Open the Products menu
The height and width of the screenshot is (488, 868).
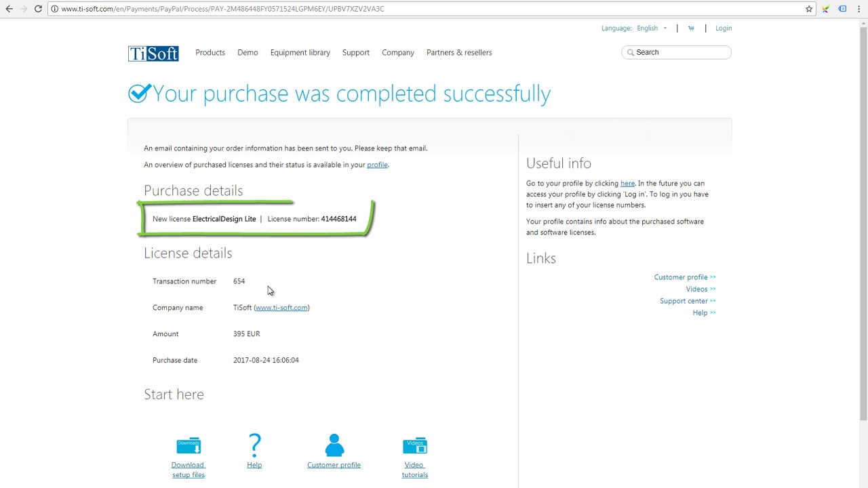tap(210, 52)
